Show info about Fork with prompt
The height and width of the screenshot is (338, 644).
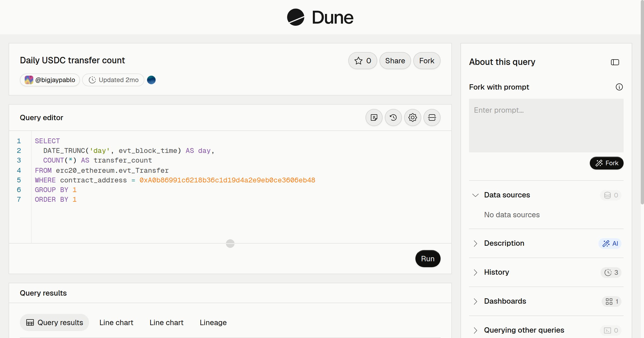point(619,87)
